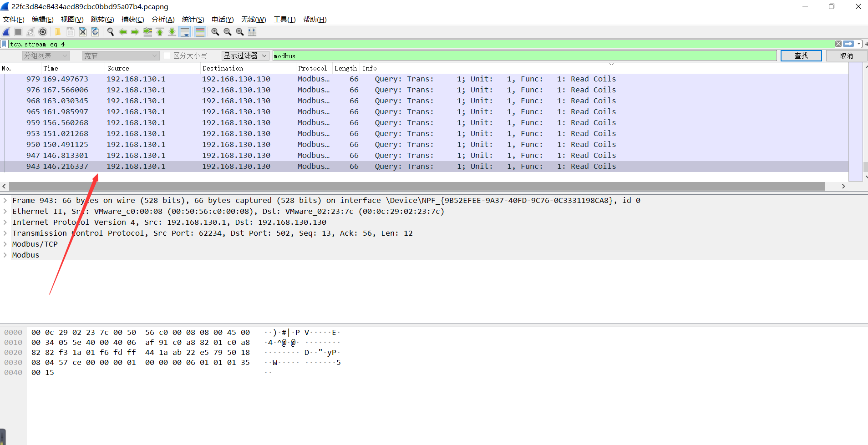Open the 电话(Y) menu

coord(223,20)
